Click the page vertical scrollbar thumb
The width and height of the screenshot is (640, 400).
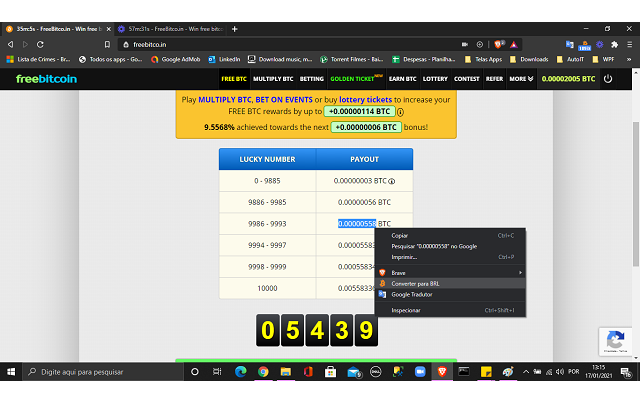pyautogui.click(x=636, y=194)
